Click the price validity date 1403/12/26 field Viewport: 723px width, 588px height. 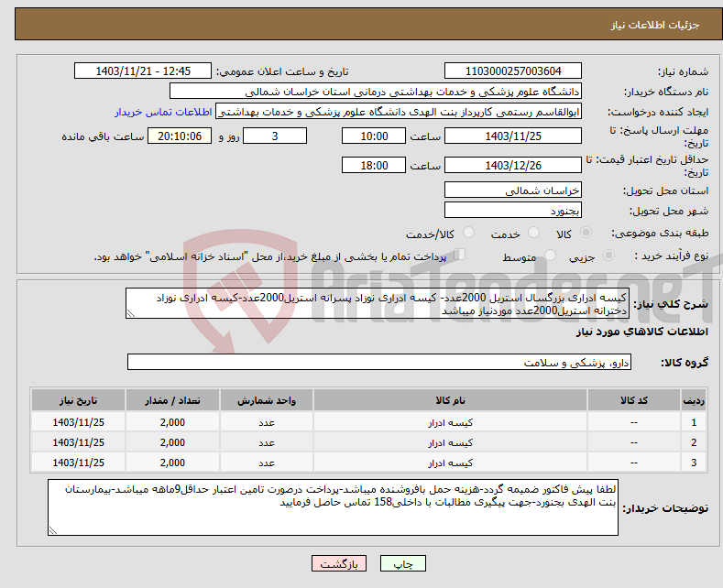click(x=513, y=165)
